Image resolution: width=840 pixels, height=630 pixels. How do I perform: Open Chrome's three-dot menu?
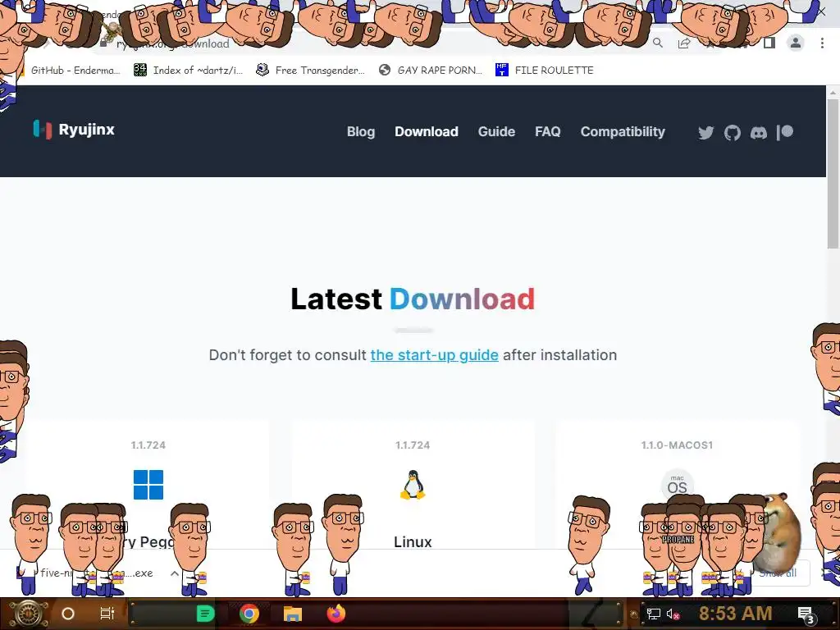(822, 43)
